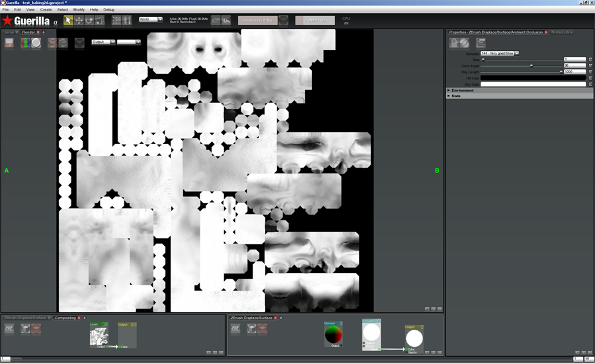The height and width of the screenshot is (364, 595).
Task: Click the small icon right of Bias field
Action: (590, 59)
